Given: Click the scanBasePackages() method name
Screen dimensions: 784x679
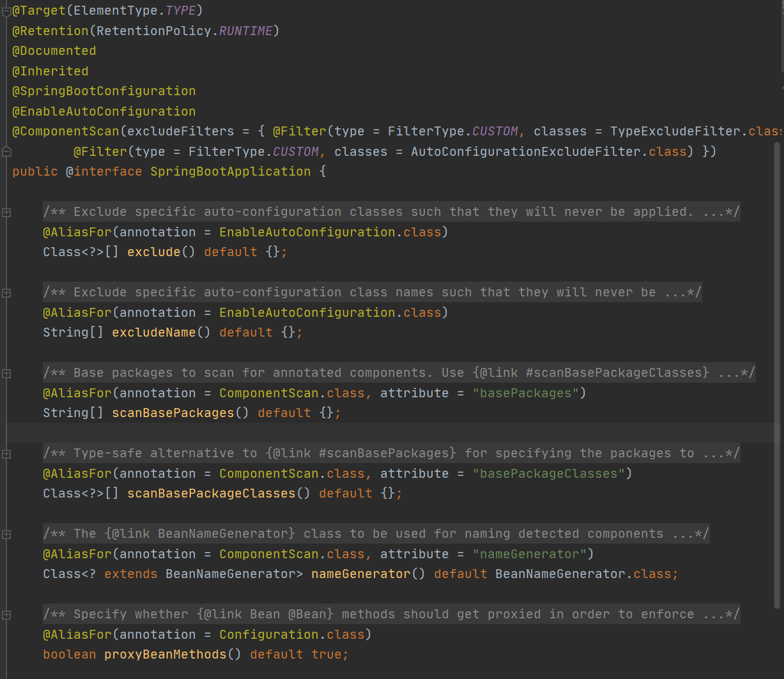Looking at the screenshot, I should (x=173, y=413).
